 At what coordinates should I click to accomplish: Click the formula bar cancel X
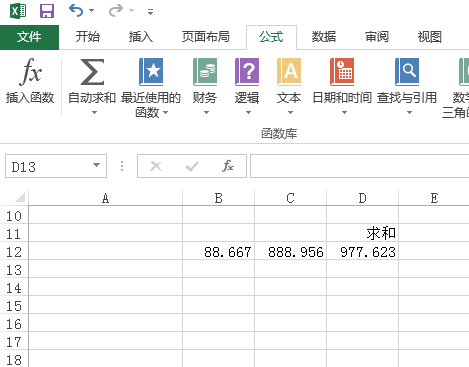pyautogui.click(x=156, y=166)
